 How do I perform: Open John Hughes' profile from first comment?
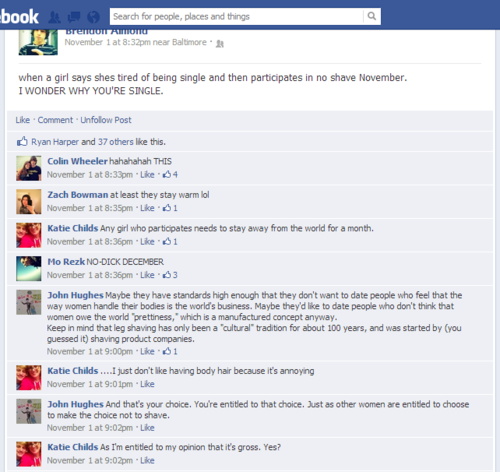click(x=75, y=295)
